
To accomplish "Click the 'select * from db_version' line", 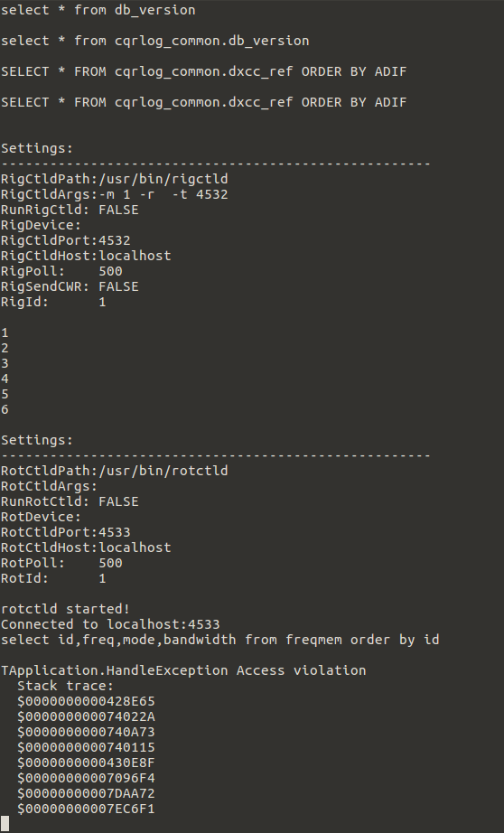I will 98,10.
